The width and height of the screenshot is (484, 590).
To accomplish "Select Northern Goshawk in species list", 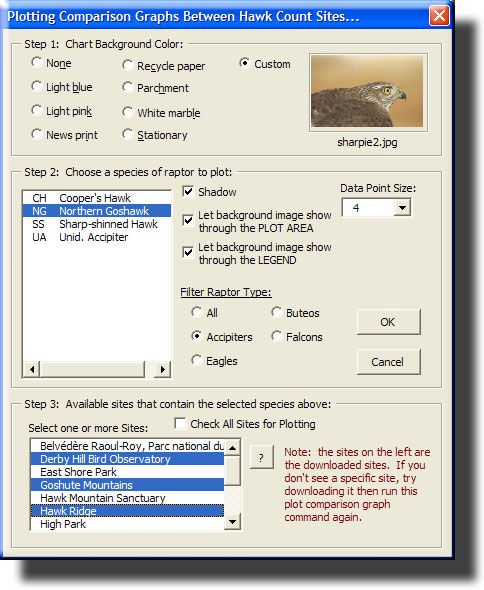I will [96, 211].
